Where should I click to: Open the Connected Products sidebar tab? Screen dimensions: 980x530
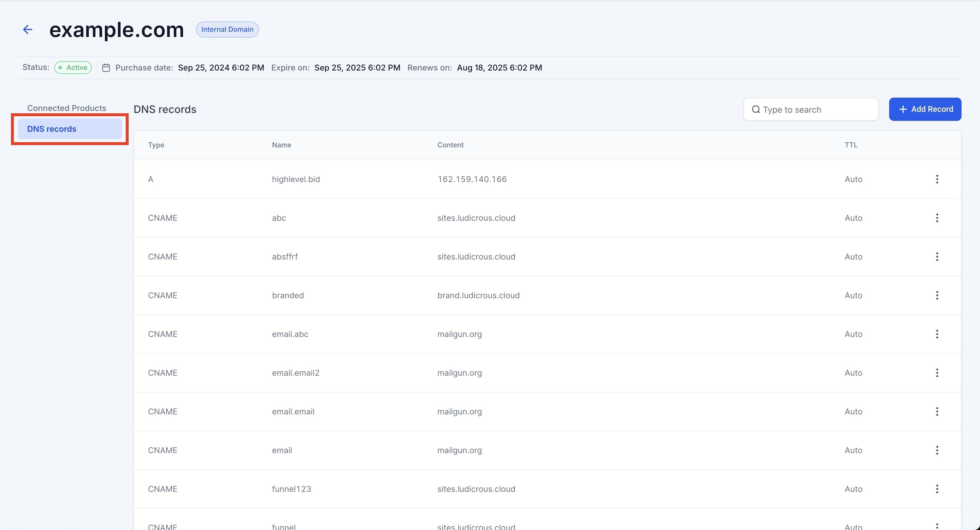(66, 108)
